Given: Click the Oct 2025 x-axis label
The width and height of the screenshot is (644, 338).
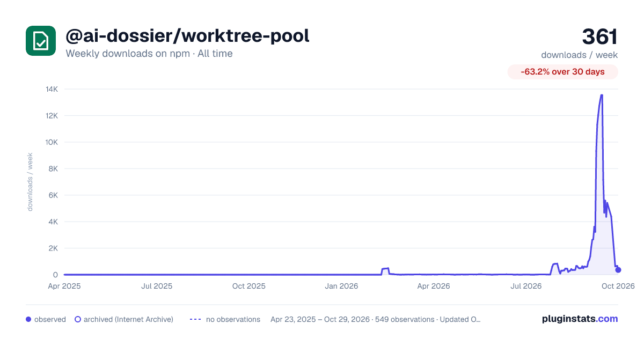Looking at the screenshot, I should (249, 286).
